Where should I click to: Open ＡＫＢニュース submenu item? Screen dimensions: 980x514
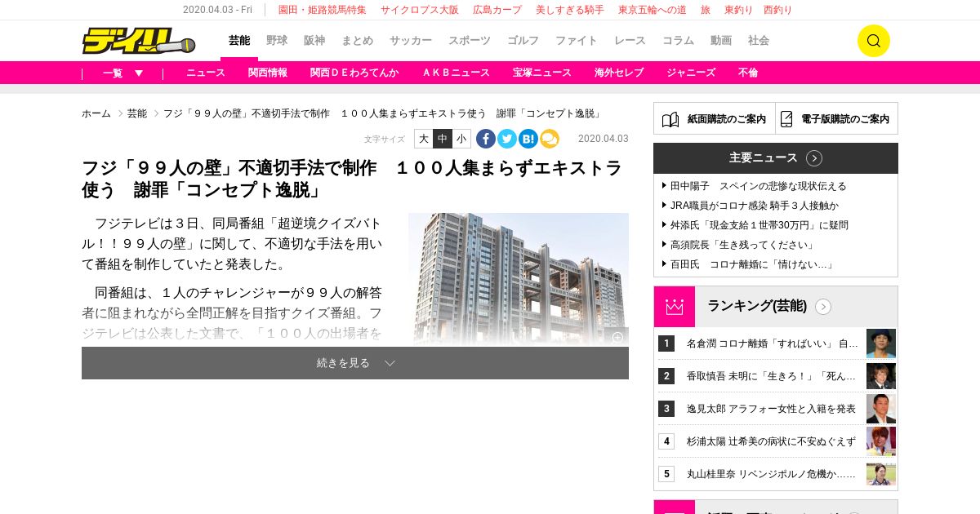tap(456, 73)
